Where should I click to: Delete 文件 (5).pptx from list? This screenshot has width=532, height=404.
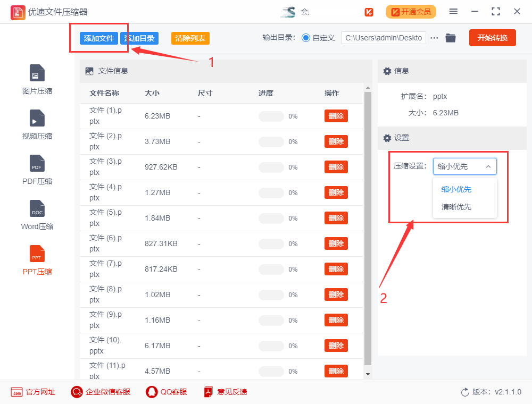tap(336, 218)
